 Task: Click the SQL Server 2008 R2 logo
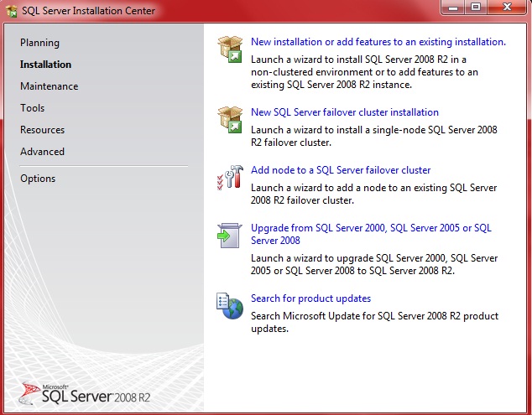pyautogui.click(x=85, y=394)
